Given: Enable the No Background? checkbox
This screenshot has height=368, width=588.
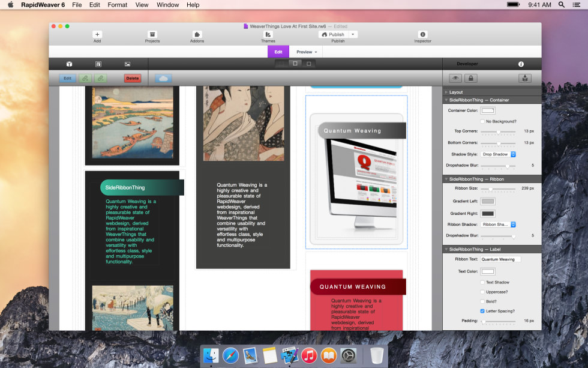Looking at the screenshot, I should pyautogui.click(x=482, y=121).
